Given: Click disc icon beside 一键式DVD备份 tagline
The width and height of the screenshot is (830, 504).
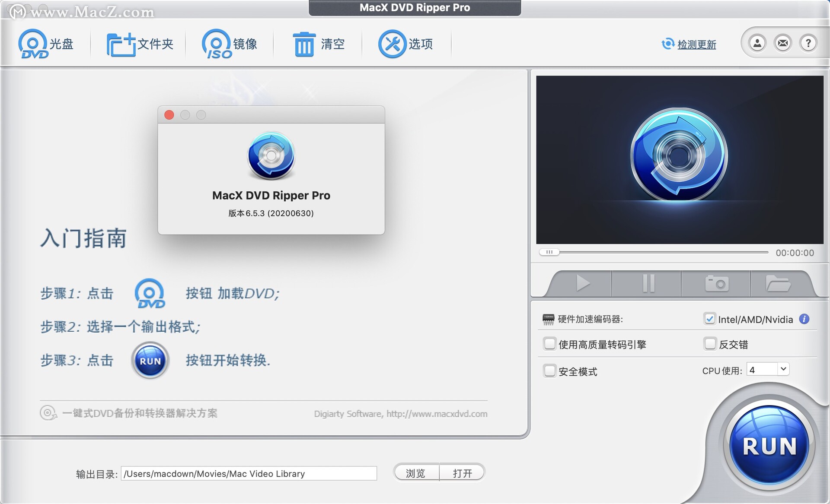Looking at the screenshot, I should [x=48, y=413].
